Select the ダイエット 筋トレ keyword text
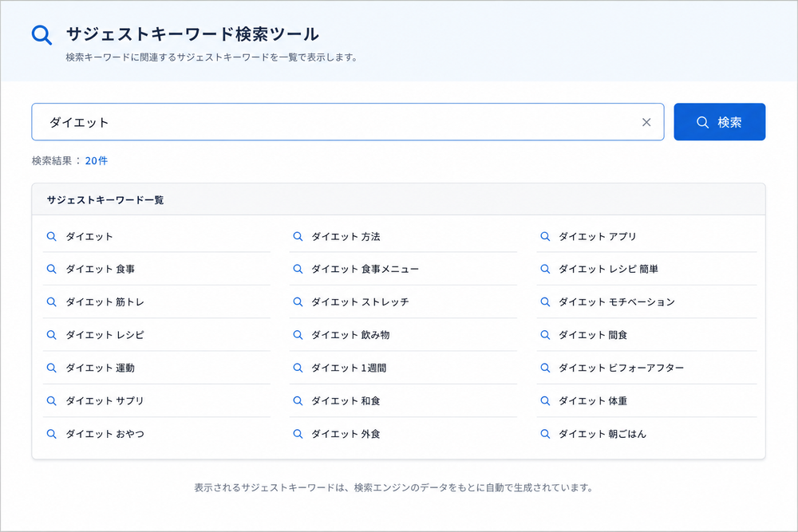 coord(105,302)
